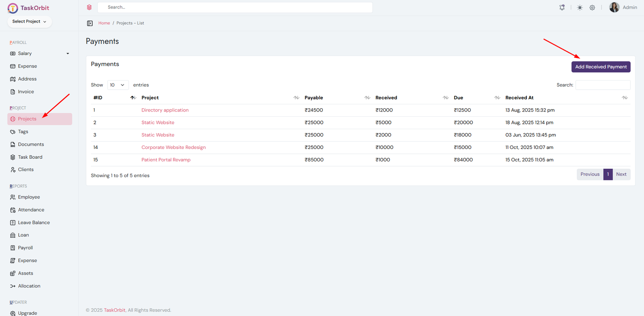Click the Payroll Expense sidebar icon
Viewport: 644px width, 316px height.
click(13, 66)
